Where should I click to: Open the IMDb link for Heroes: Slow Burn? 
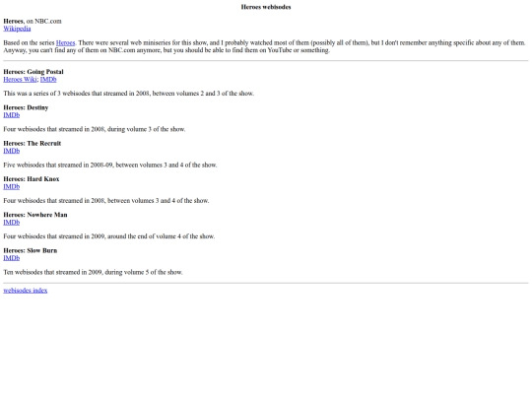[x=12, y=258]
